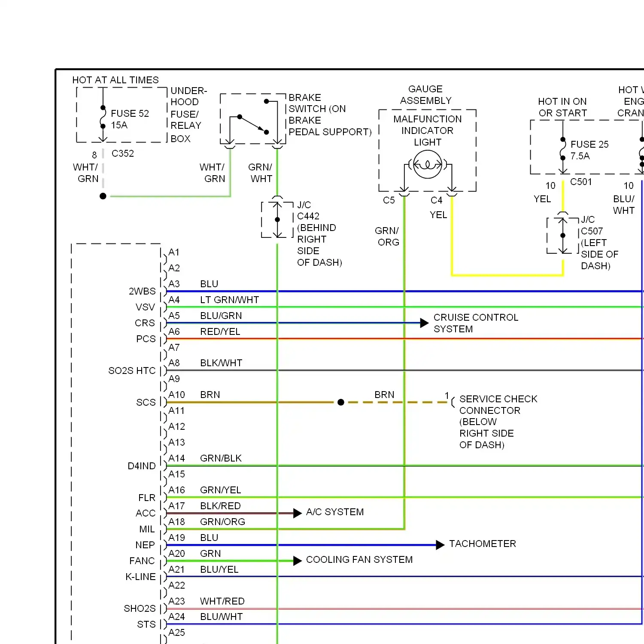
Task: Click the "STS" signal name
Action: (146, 624)
